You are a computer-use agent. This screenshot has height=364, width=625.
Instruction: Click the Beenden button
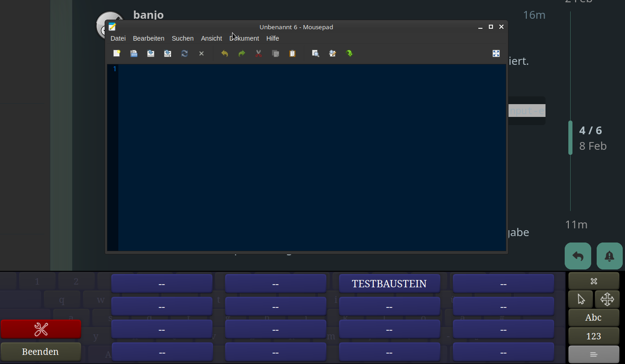click(41, 352)
